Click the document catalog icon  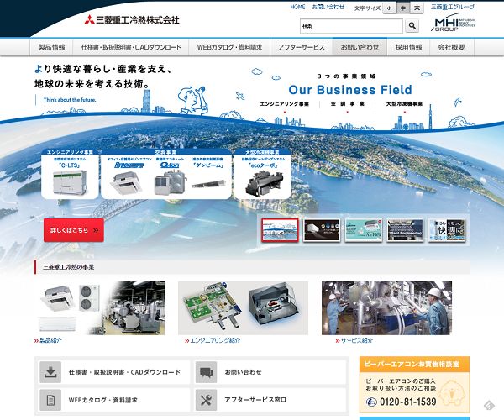click(50, 400)
